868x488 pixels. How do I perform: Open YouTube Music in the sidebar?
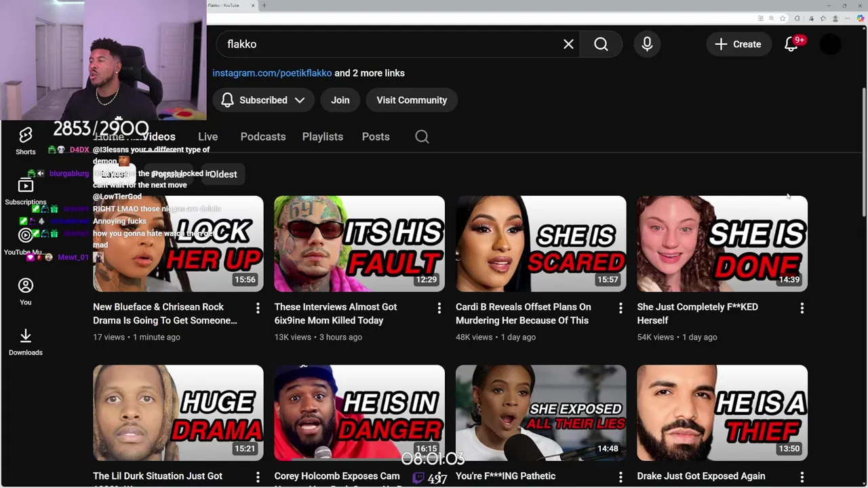pyautogui.click(x=26, y=241)
